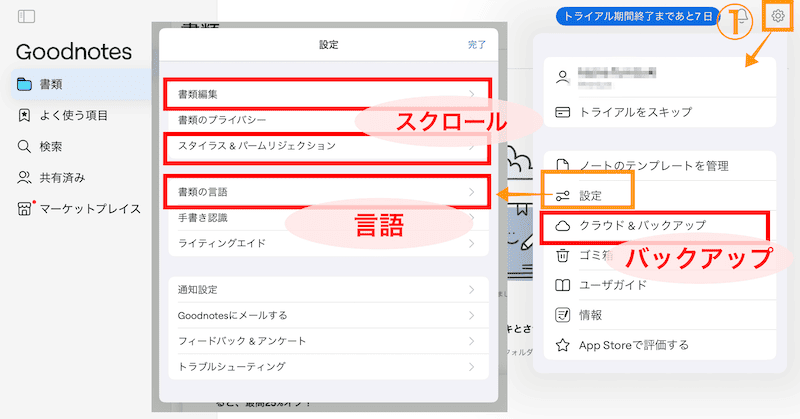800x419 pixels.
Task: Open 通知設定 settings row
Action: [327, 289]
